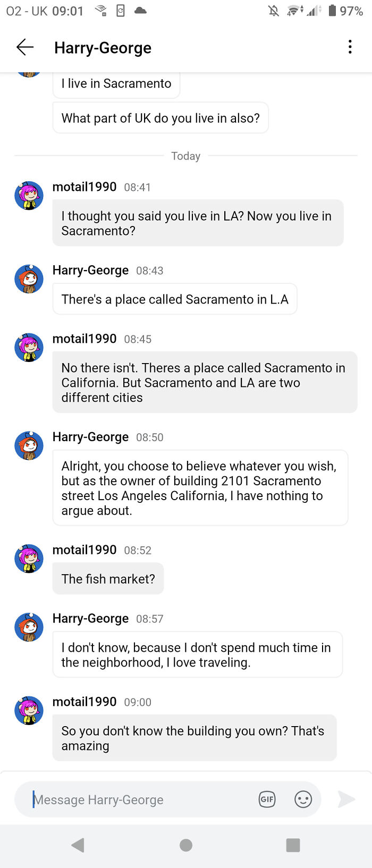Tap the 'Today' date separator
This screenshot has height=868, width=372.
click(x=185, y=156)
